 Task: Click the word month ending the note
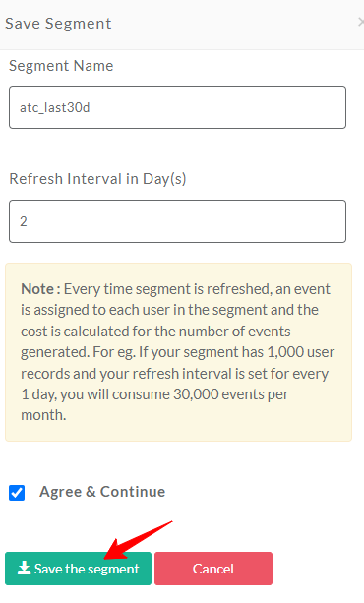pyautogui.click(x=43, y=415)
